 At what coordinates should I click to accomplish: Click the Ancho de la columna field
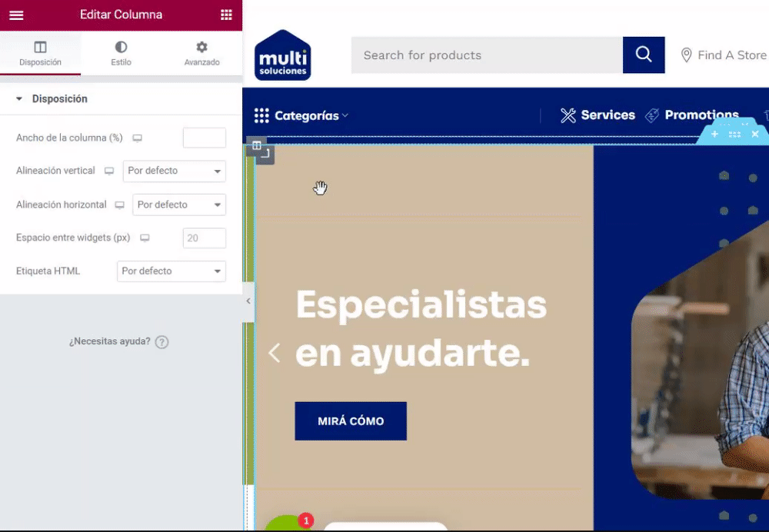pyautogui.click(x=204, y=138)
